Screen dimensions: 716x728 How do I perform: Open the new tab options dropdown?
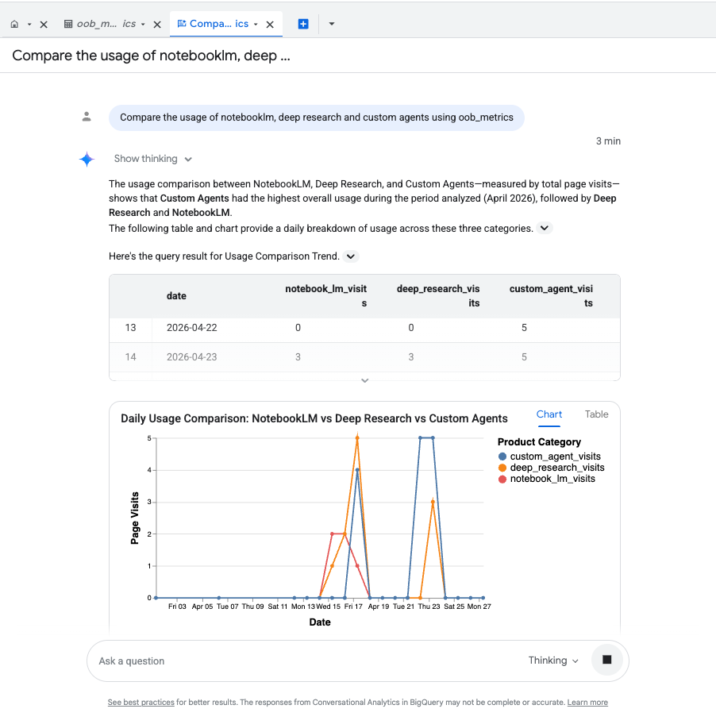click(x=332, y=24)
